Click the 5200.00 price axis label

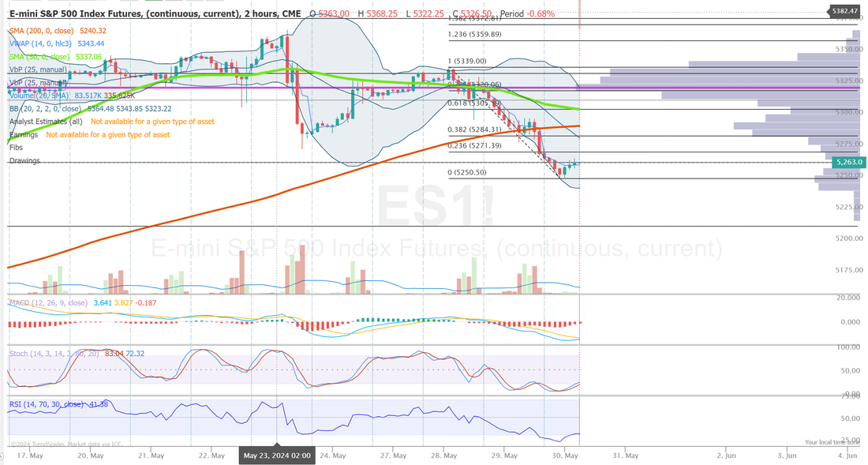[849, 238]
